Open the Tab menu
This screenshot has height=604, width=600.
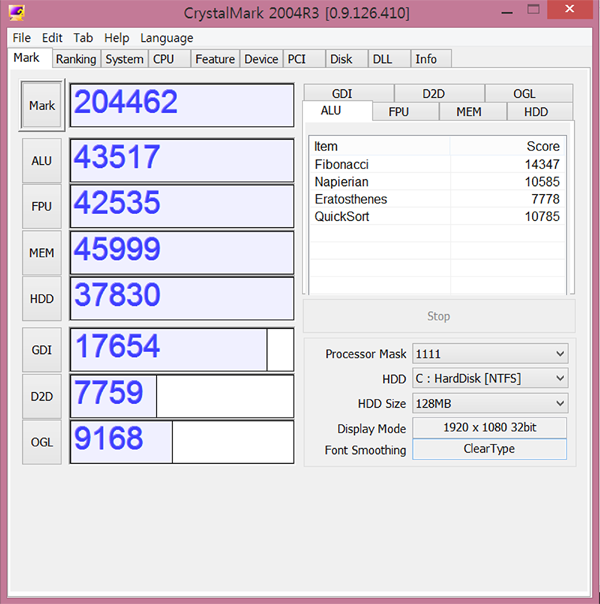83,38
